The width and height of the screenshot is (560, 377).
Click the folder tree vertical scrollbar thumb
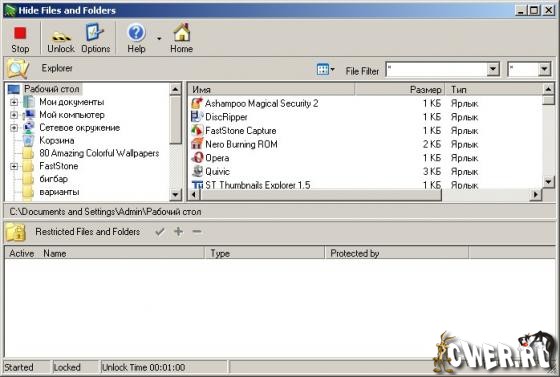pos(175,119)
